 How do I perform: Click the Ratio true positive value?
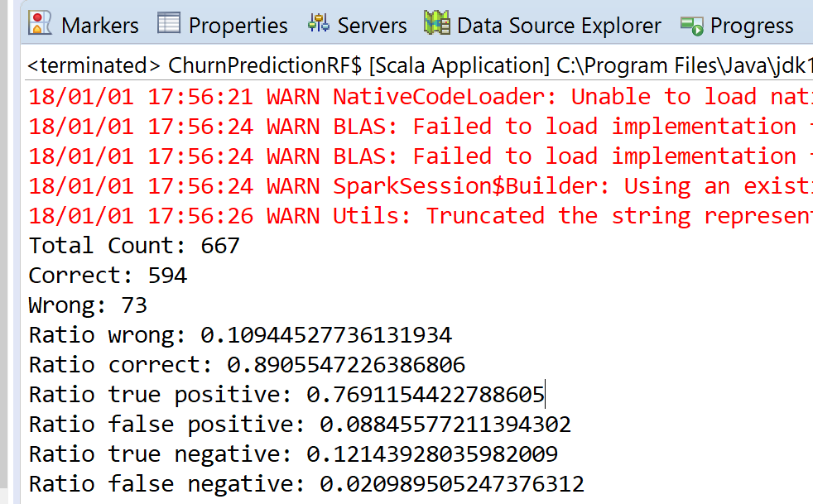(x=426, y=395)
